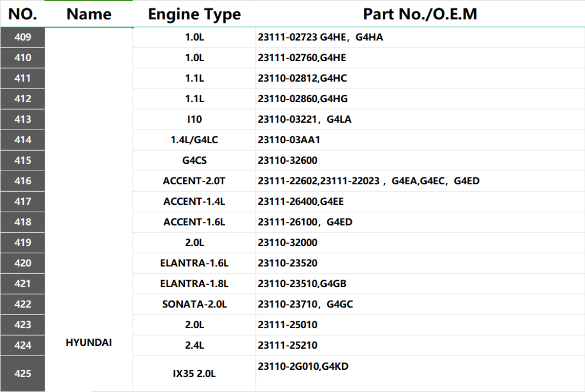Pick row number 414
Viewport: 585px width, 392px height.
[x=23, y=140]
